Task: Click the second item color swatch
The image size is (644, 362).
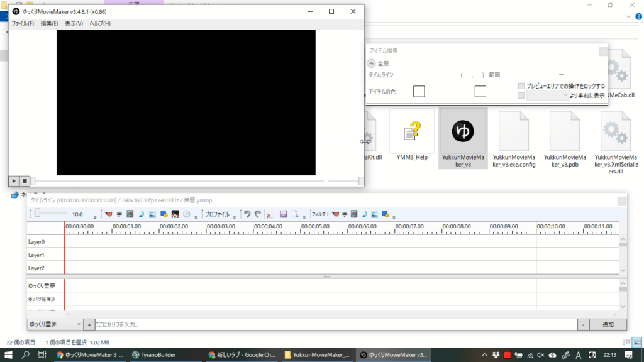Action: (480, 92)
